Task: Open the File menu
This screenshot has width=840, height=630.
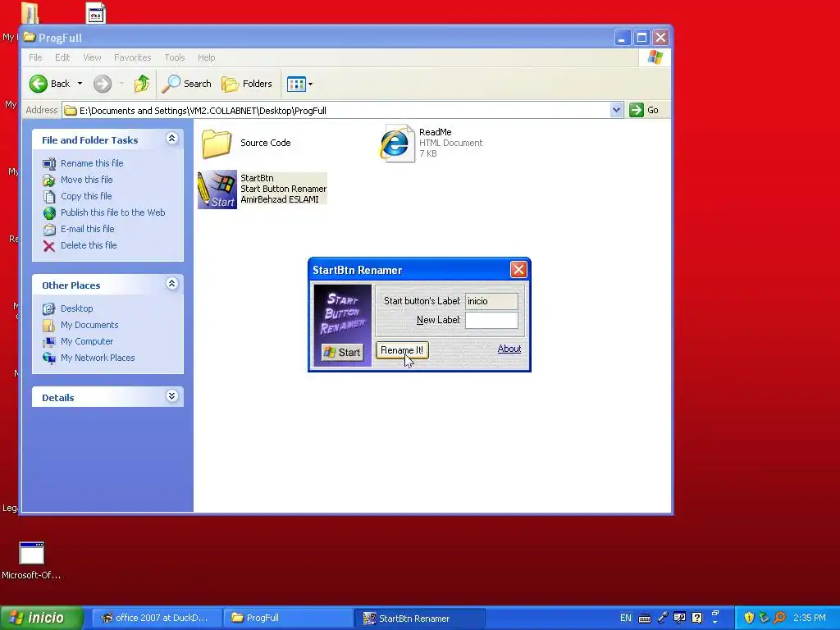Action: 35,57
